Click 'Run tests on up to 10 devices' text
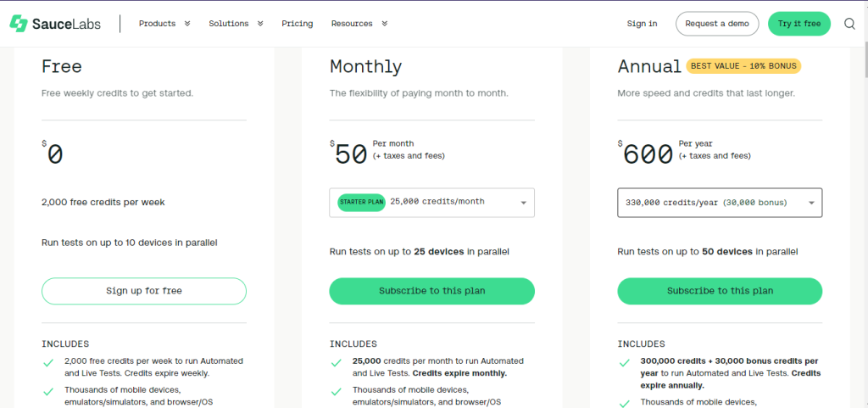 130,243
